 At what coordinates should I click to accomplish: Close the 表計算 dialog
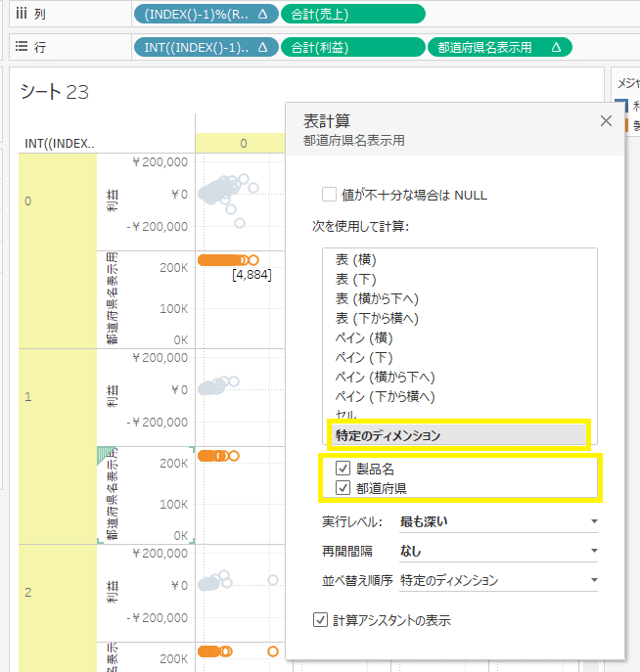606,121
